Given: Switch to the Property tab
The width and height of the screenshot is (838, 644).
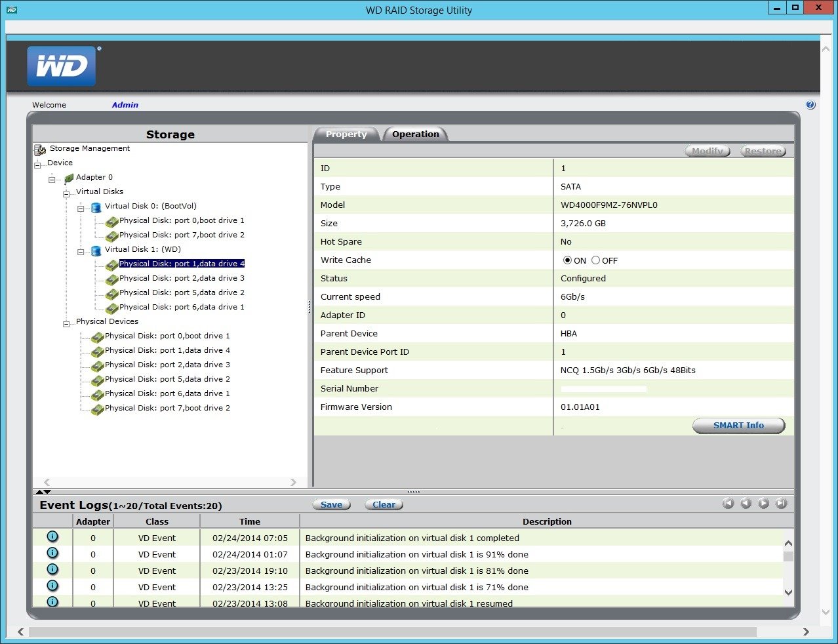Looking at the screenshot, I should click(x=346, y=134).
